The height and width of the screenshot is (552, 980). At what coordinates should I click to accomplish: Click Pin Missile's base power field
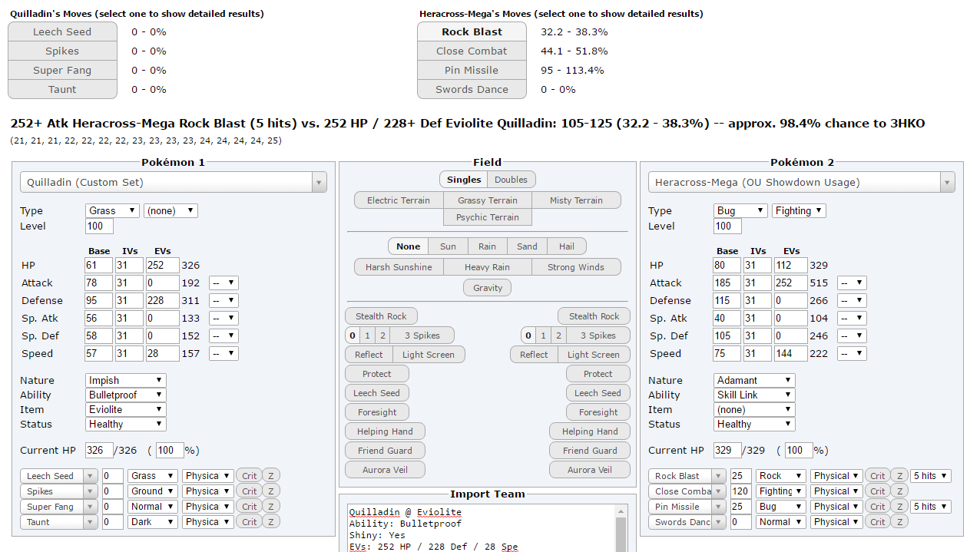(x=741, y=507)
